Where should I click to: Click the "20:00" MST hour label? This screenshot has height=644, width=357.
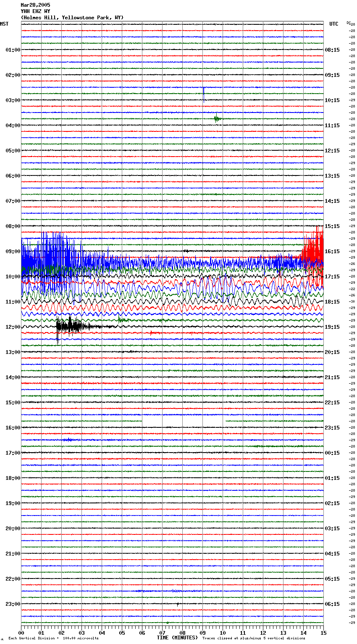tap(13, 529)
